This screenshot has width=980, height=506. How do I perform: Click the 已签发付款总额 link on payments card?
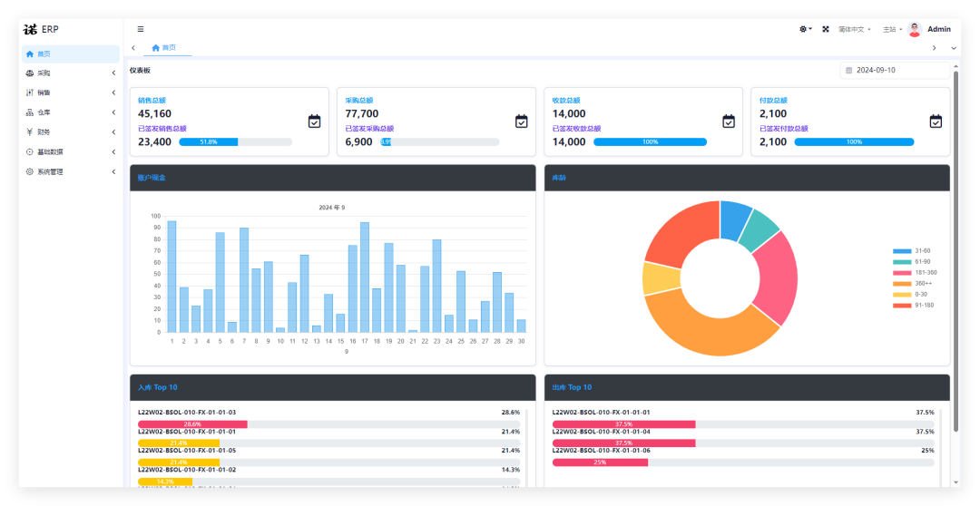coord(784,129)
